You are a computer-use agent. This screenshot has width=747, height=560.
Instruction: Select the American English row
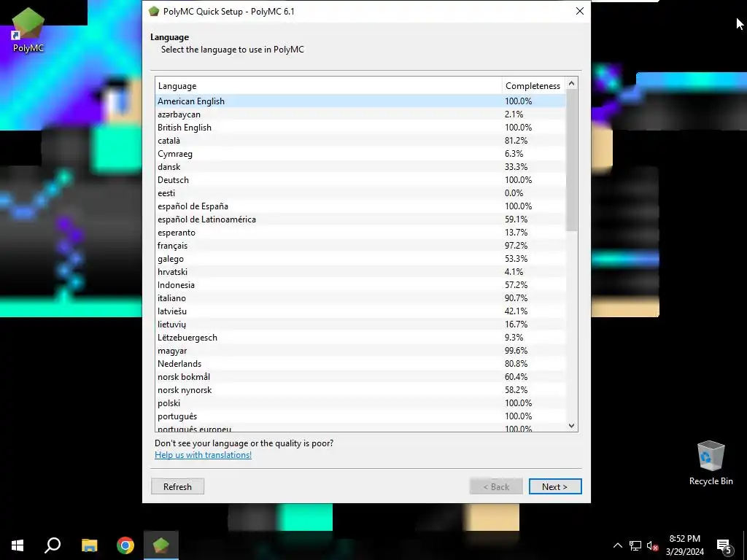click(360, 101)
